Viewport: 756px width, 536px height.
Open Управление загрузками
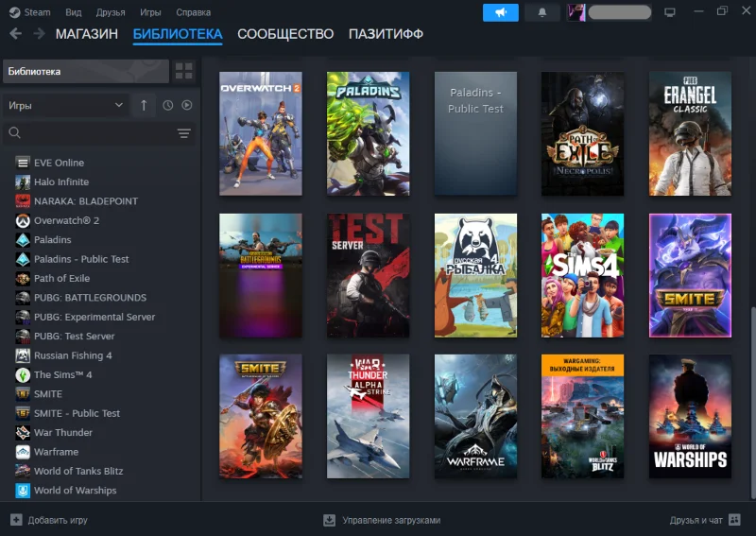382,520
